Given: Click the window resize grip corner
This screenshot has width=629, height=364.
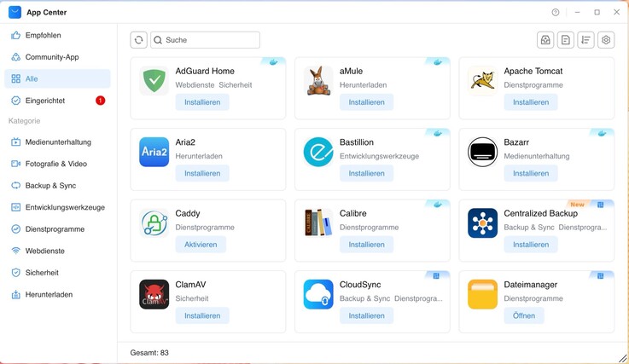Looking at the screenshot, I should [623, 358].
